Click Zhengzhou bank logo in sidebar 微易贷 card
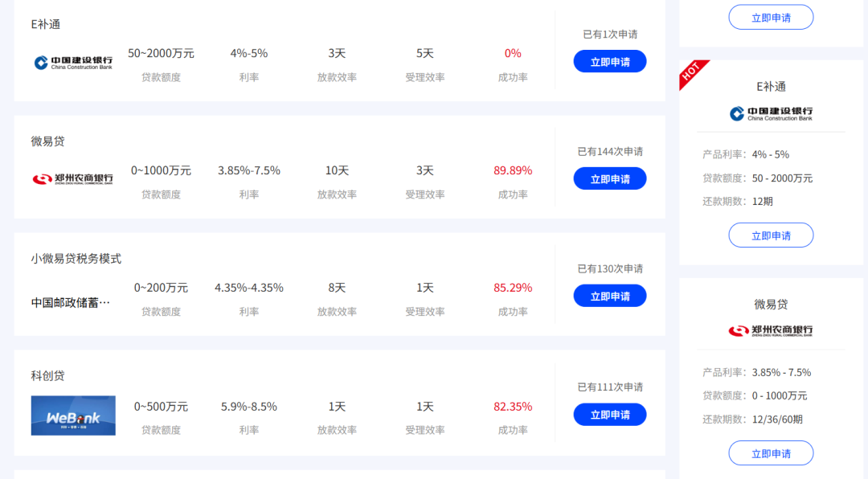This screenshot has width=868, height=479. (771, 330)
